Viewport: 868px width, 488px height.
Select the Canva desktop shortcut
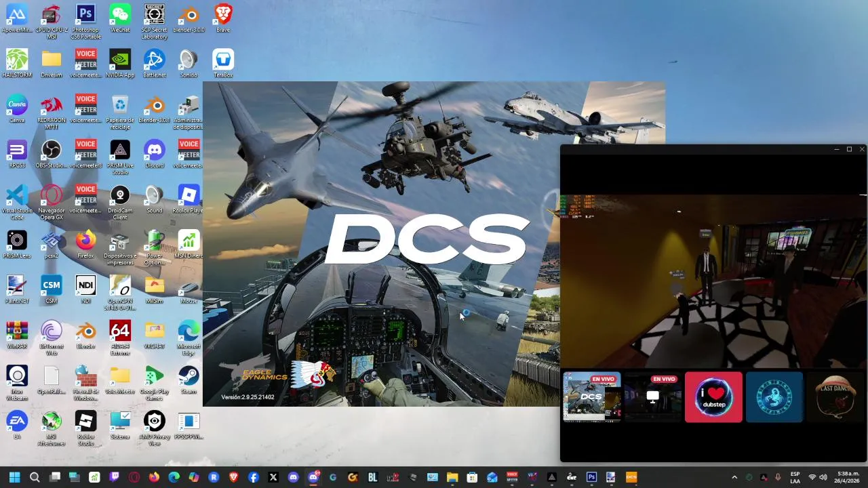point(17,109)
